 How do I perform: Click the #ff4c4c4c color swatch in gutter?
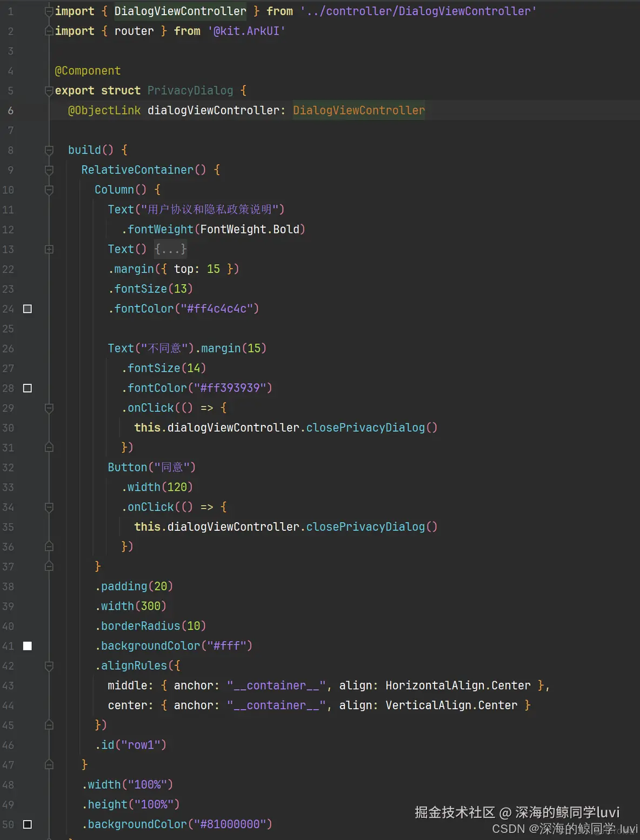(28, 309)
